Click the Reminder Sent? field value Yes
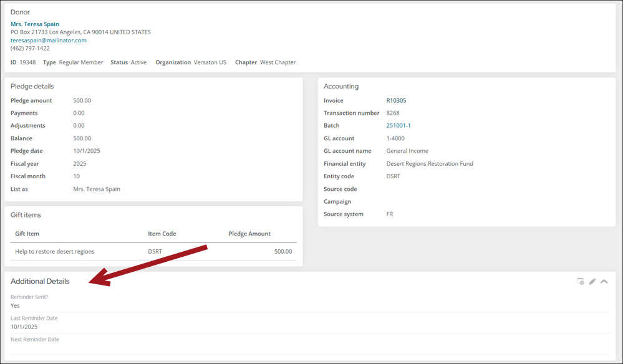Image resolution: width=623 pixels, height=364 pixels. (15, 305)
